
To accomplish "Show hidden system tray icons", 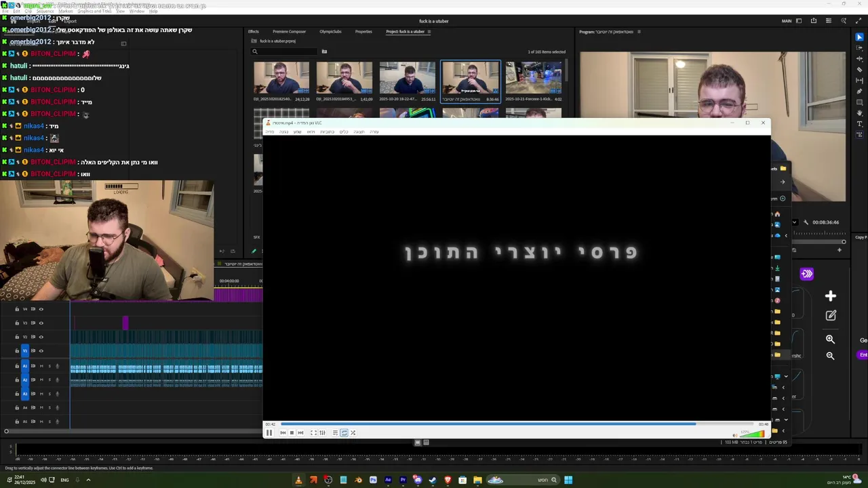I will click(88, 480).
